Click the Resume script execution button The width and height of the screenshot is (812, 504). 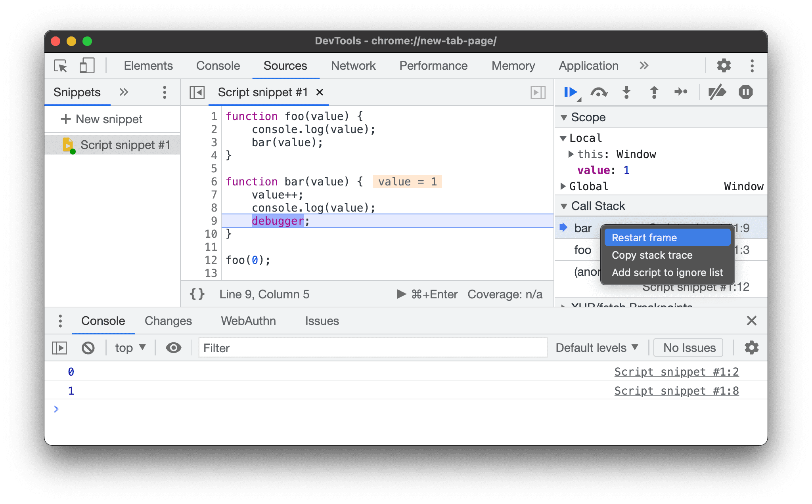[570, 92]
